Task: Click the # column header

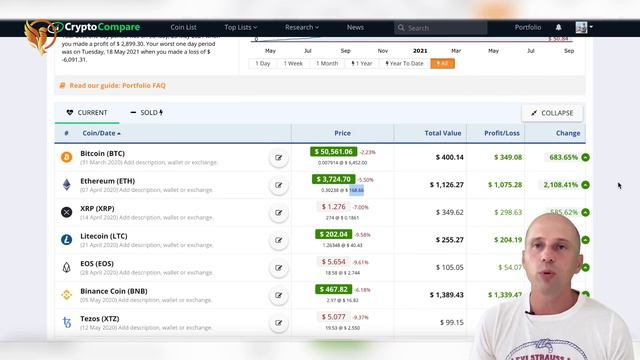Action: 67,133
